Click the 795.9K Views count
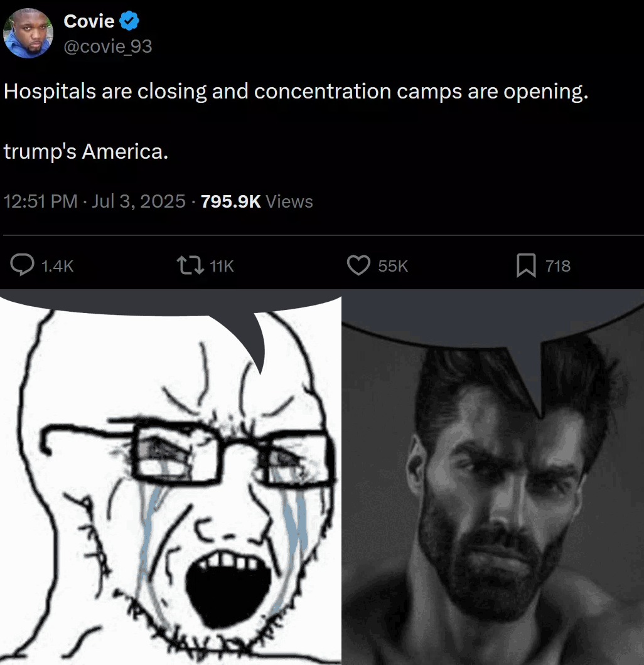 (x=257, y=201)
